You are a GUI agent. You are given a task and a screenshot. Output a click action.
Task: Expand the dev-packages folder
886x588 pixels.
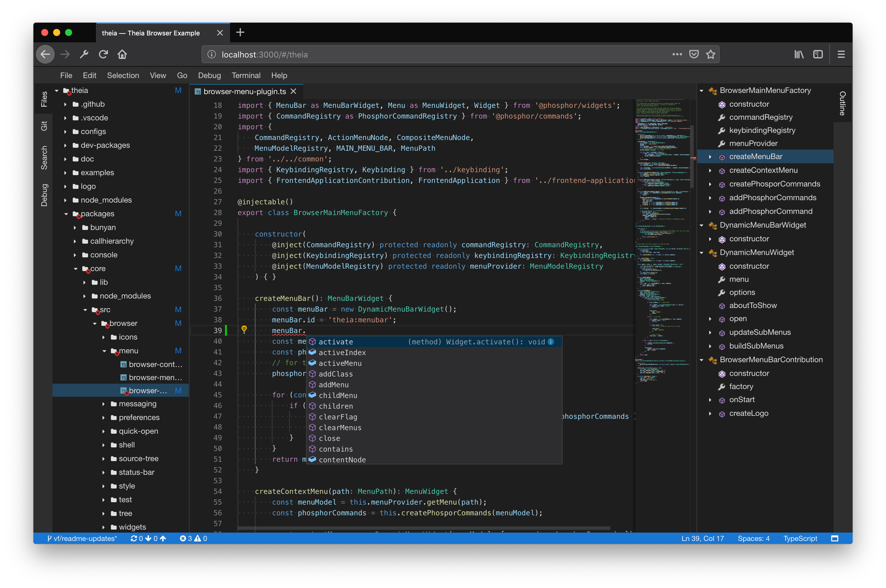(x=65, y=145)
